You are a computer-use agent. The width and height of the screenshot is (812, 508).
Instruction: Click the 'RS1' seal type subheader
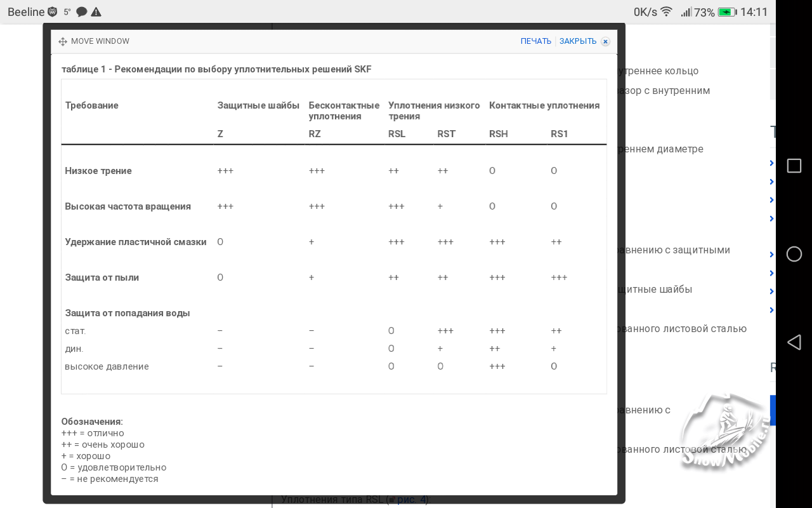[x=560, y=134]
